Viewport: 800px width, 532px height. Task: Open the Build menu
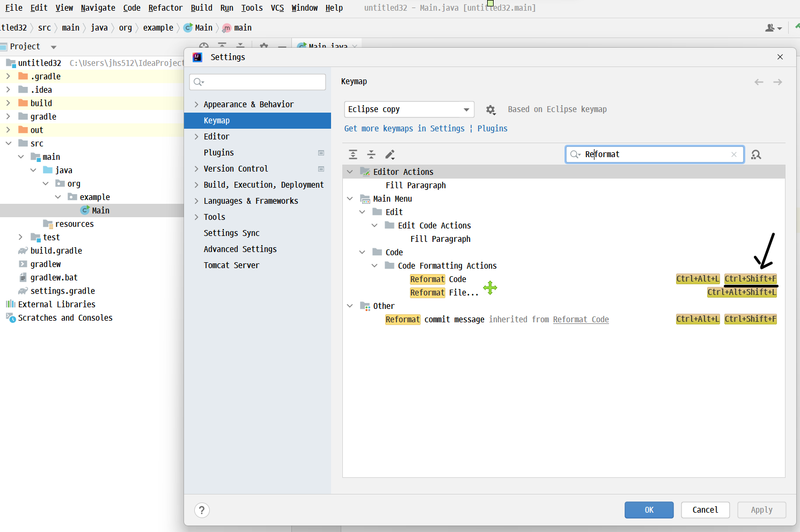tap(202, 8)
